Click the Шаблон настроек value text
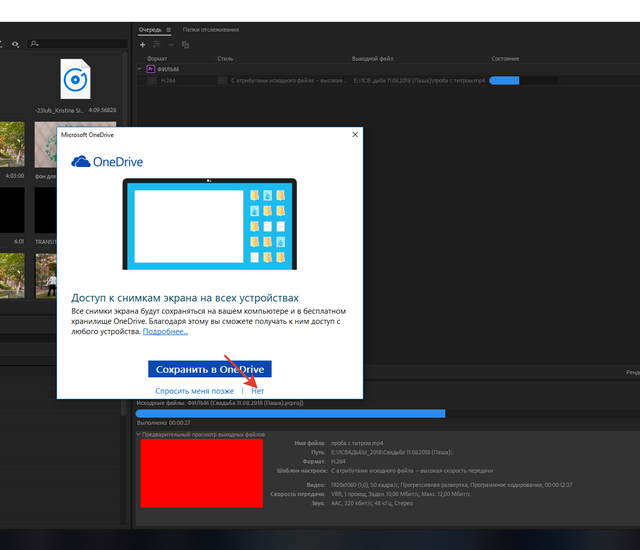Image resolution: width=640 pixels, height=550 pixels. point(412,471)
